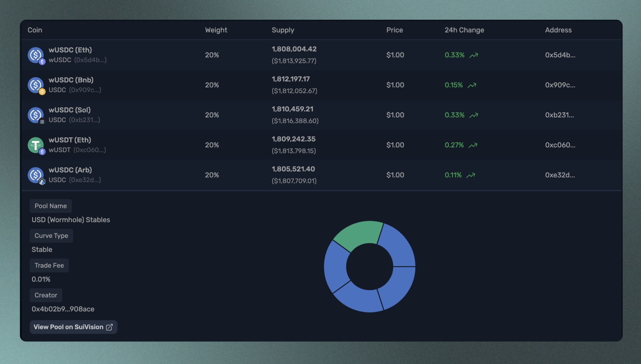Click the Coin column header
Image resolution: width=641 pixels, height=364 pixels.
click(x=35, y=30)
